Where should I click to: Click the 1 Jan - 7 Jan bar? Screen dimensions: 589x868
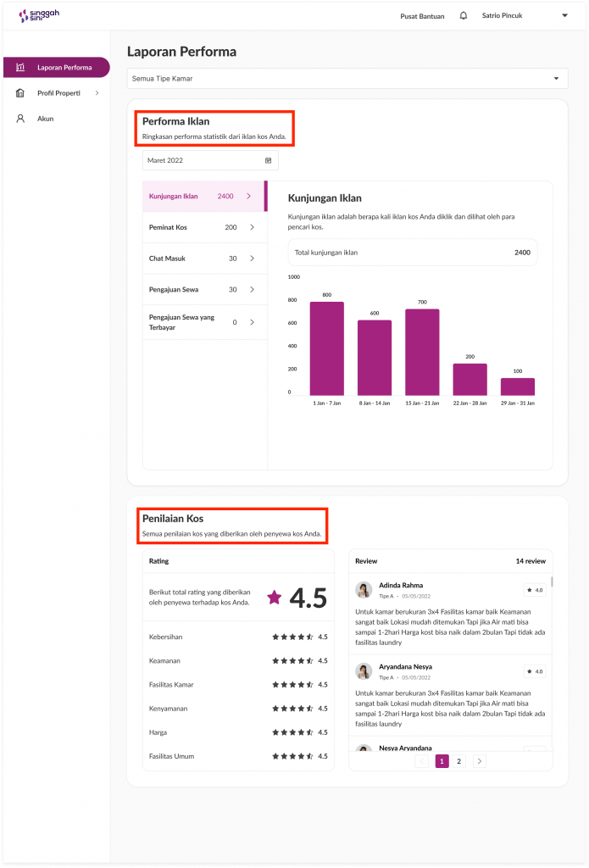tap(326, 348)
